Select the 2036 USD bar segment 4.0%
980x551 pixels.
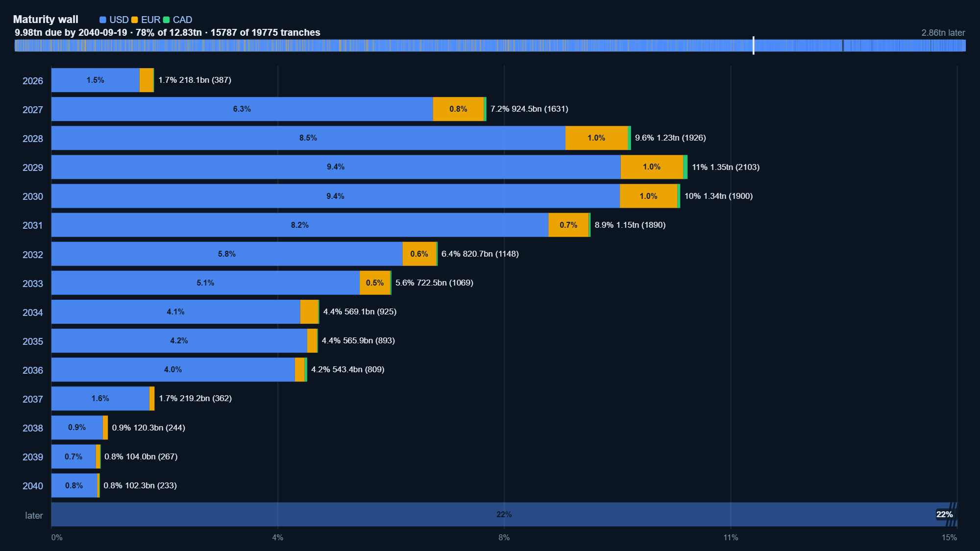pyautogui.click(x=173, y=369)
